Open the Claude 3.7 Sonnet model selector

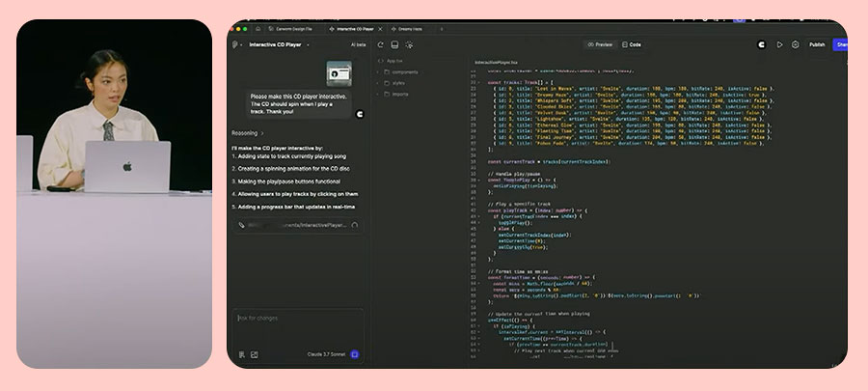coord(326,354)
